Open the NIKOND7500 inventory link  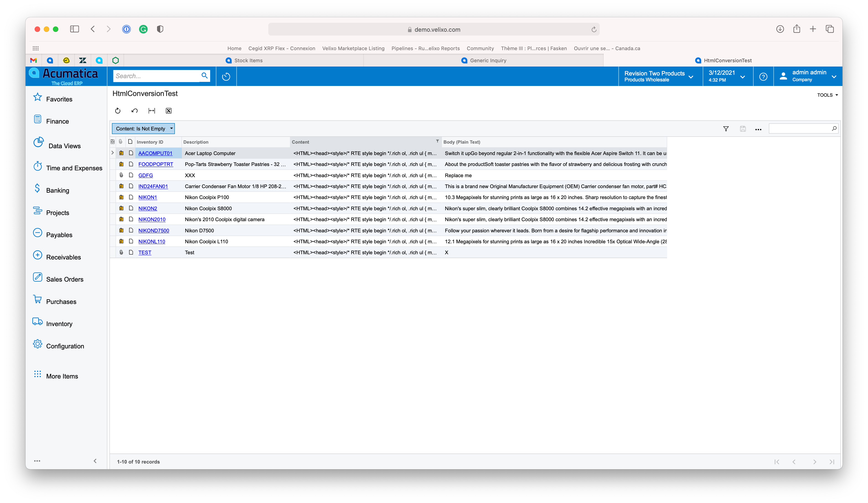point(154,231)
